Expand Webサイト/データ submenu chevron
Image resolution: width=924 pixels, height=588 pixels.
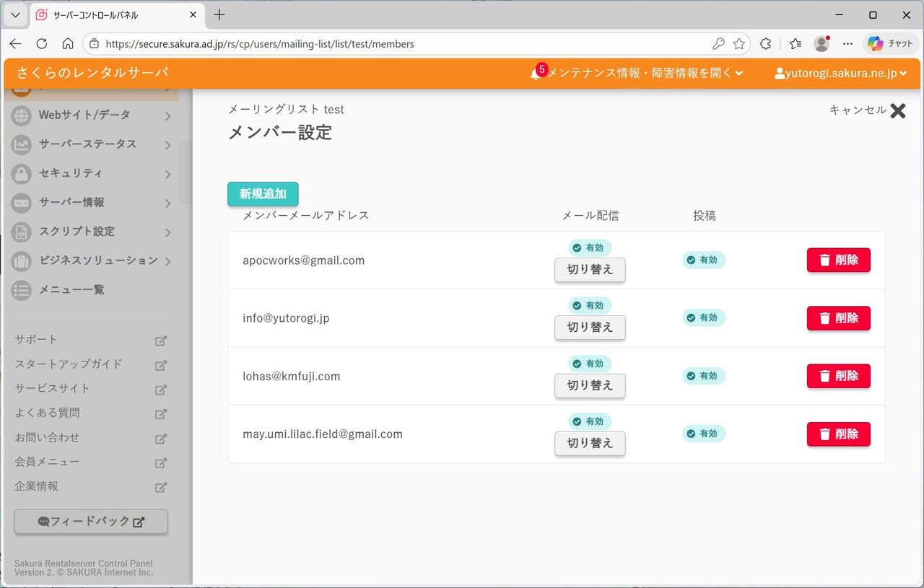pyautogui.click(x=167, y=115)
